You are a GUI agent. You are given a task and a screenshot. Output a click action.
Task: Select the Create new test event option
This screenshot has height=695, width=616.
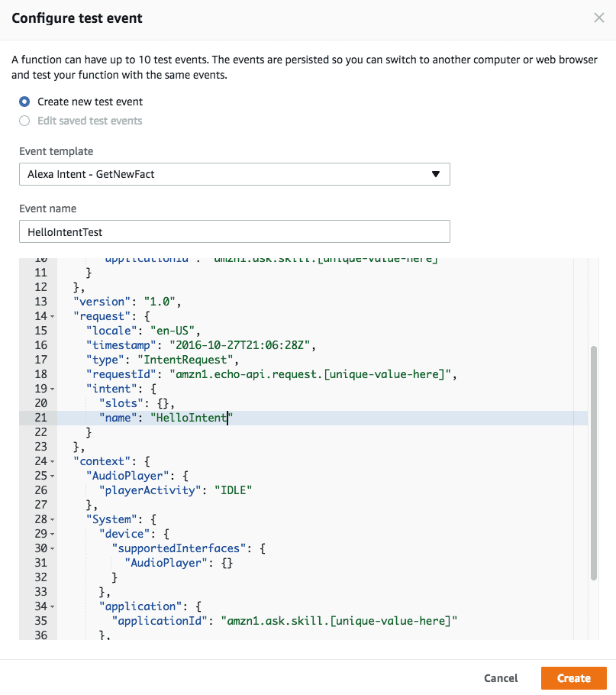click(x=24, y=101)
